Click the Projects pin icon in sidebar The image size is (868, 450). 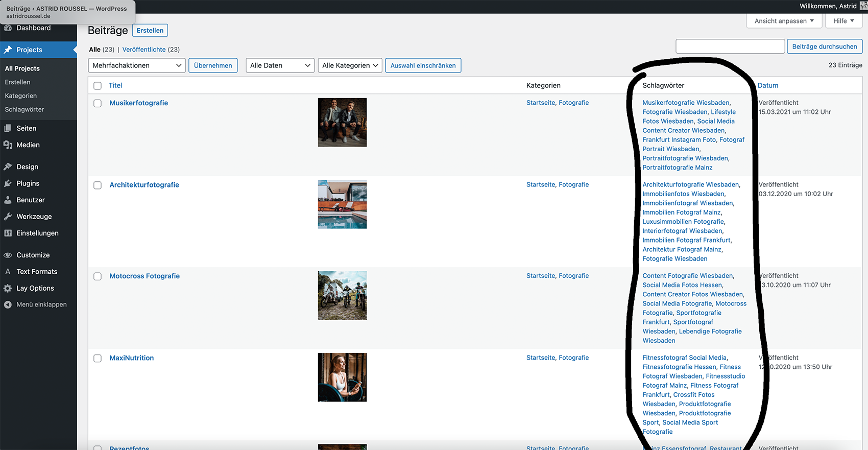click(8, 50)
